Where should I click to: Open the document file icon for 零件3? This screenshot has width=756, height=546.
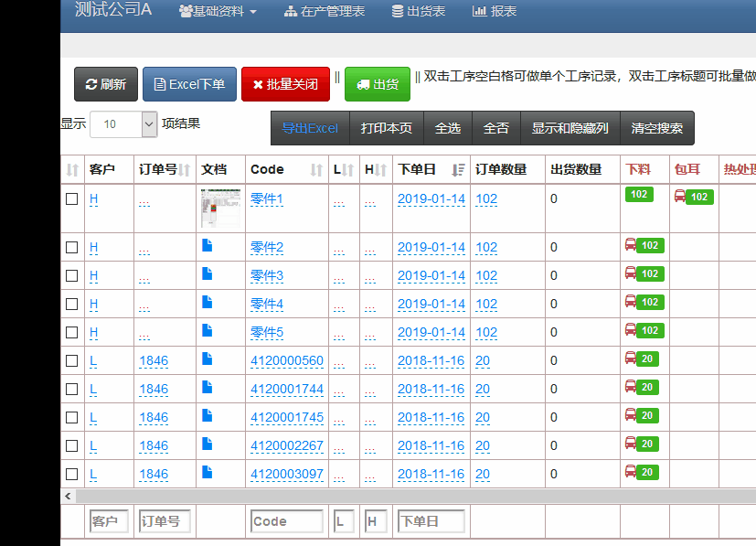[207, 273]
